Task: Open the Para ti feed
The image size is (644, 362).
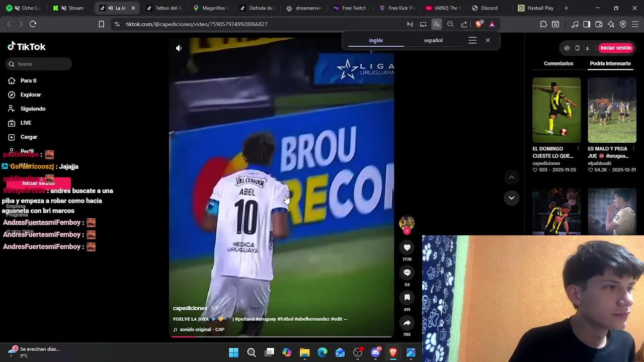Action: click(28, 80)
